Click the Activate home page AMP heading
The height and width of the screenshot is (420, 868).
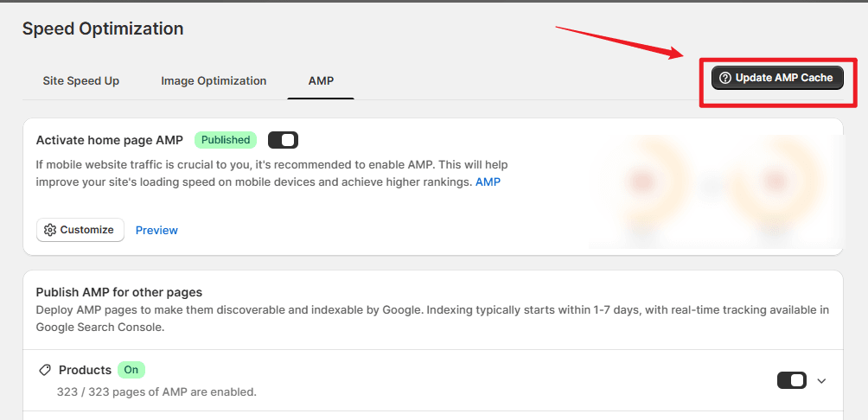pos(109,140)
